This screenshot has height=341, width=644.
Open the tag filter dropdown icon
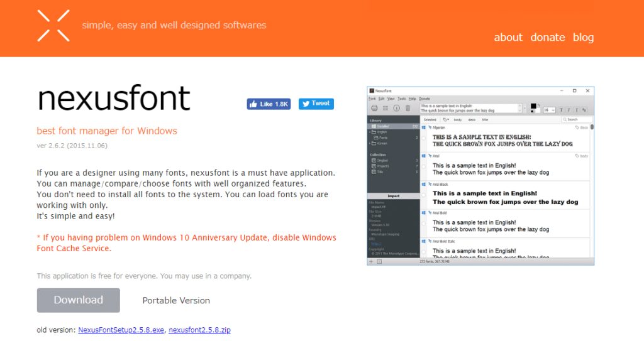(446, 120)
